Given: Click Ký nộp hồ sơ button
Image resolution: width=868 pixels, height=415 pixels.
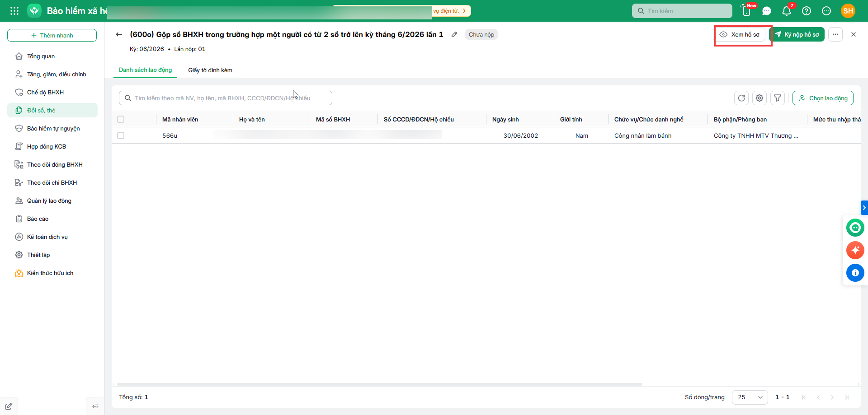Looking at the screenshot, I should pyautogui.click(x=797, y=34).
